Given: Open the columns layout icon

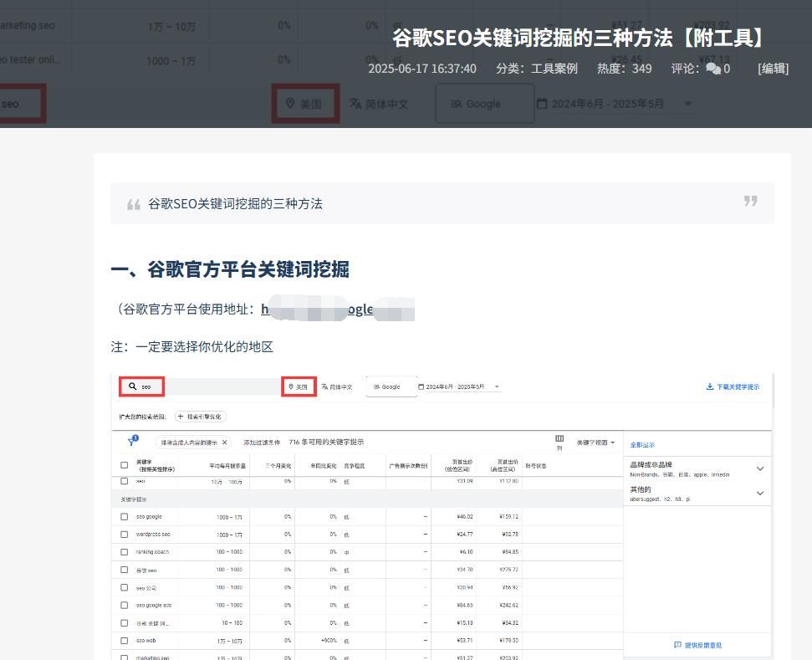Looking at the screenshot, I should (x=559, y=439).
